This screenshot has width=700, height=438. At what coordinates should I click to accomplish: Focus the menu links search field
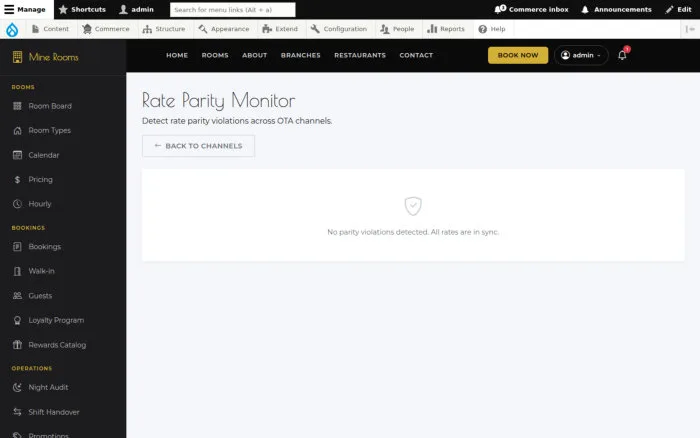coord(233,9)
